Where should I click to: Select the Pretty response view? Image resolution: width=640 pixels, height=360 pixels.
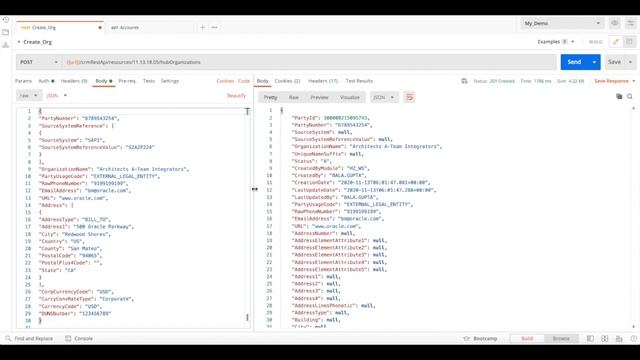coord(270,97)
